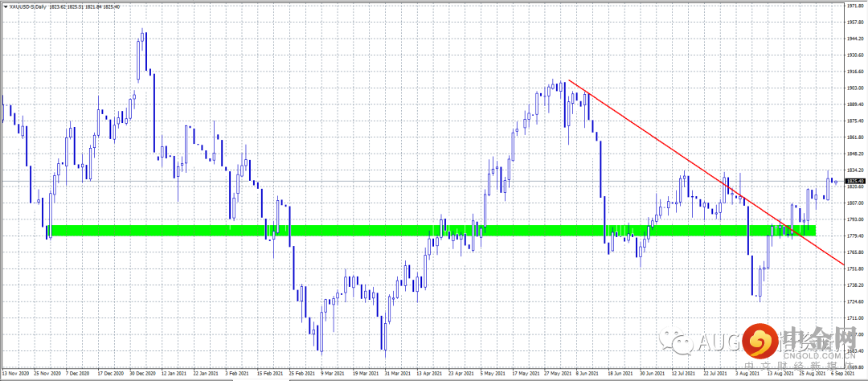Screen dimensions: 868x381
Task: Click the 1944.20 price axis label
Action: (x=856, y=39)
